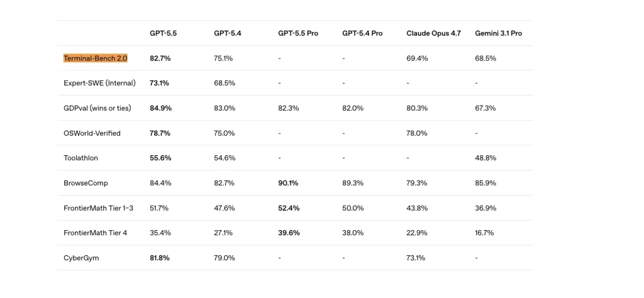Select the Claude Opus 4.7 column header
The image size is (644, 298).
[434, 33]
